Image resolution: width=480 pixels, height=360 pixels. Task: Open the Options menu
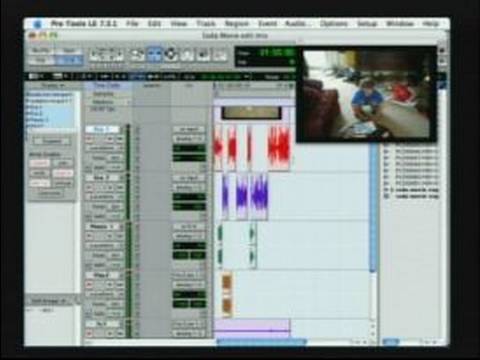point(334,24)
